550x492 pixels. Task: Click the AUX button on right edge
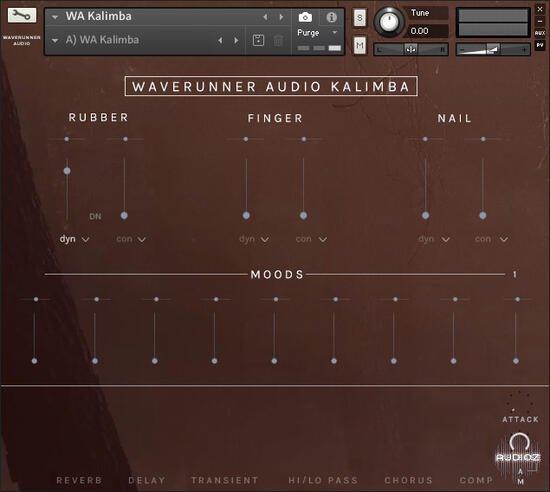[x=540, y=33]
